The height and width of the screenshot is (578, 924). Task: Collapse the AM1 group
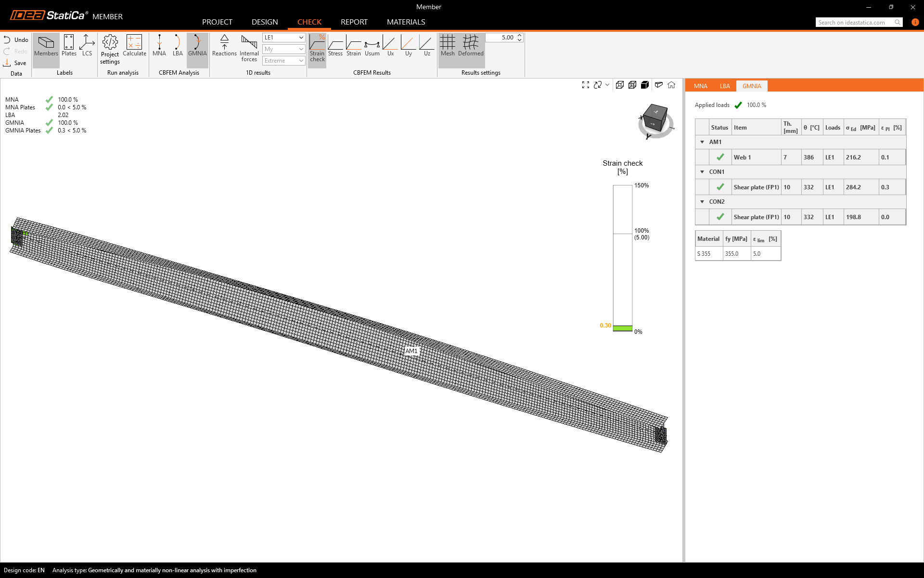point(702,142)
